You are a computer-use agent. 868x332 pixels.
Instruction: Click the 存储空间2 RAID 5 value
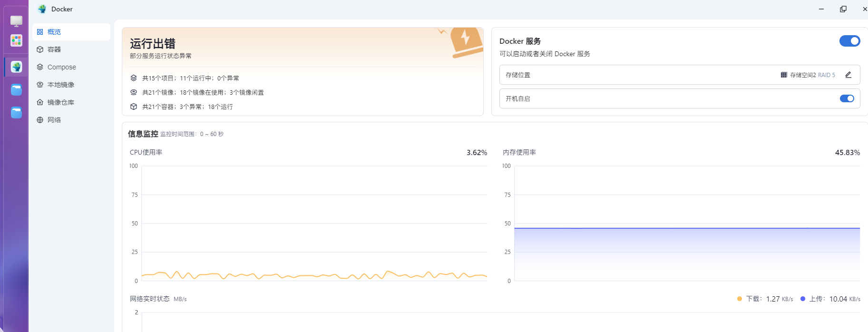[812, 75]
